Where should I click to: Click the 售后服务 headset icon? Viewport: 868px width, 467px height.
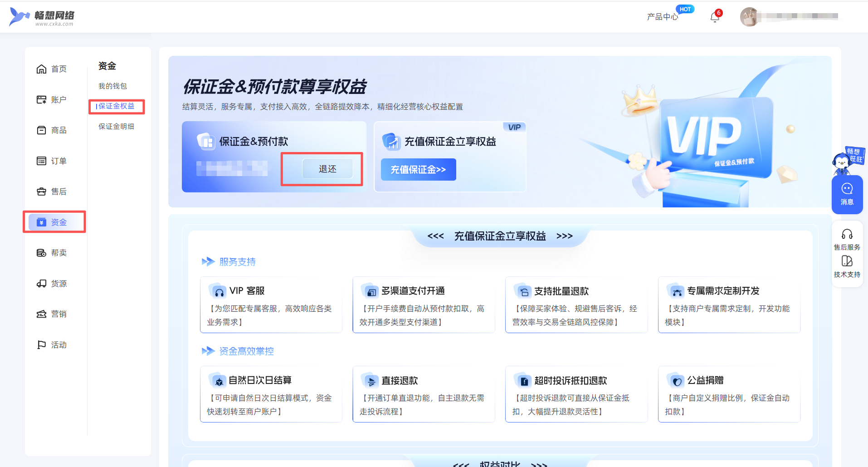[847, 234]
